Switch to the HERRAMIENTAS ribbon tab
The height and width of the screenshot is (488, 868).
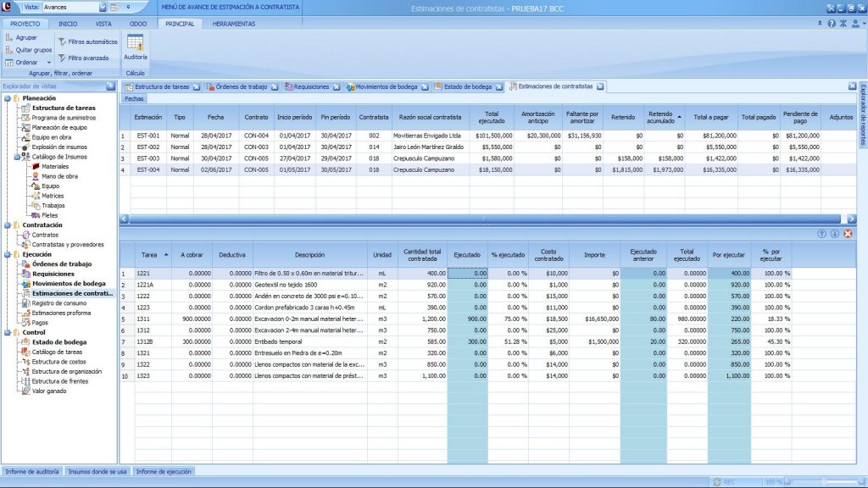233,24
